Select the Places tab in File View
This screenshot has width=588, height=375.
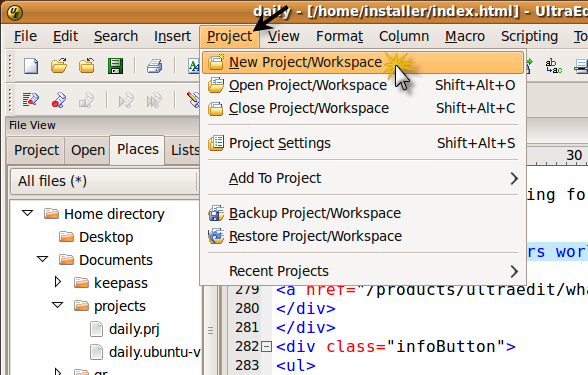138,150
